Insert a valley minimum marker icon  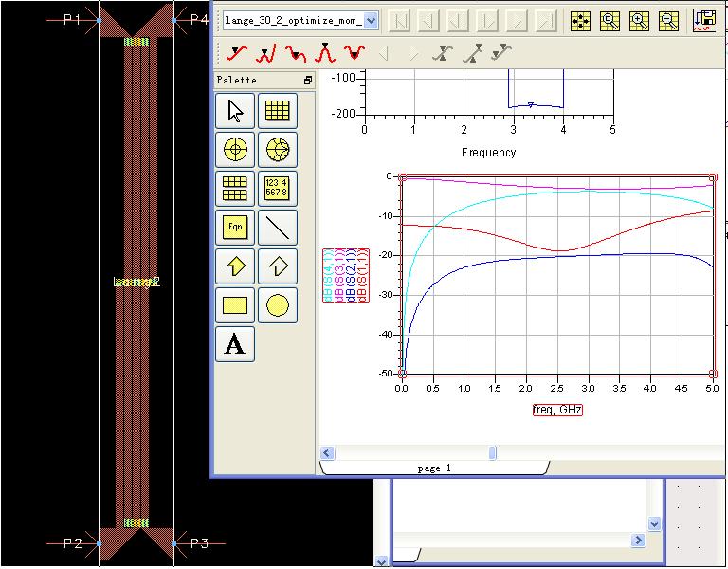355,53
